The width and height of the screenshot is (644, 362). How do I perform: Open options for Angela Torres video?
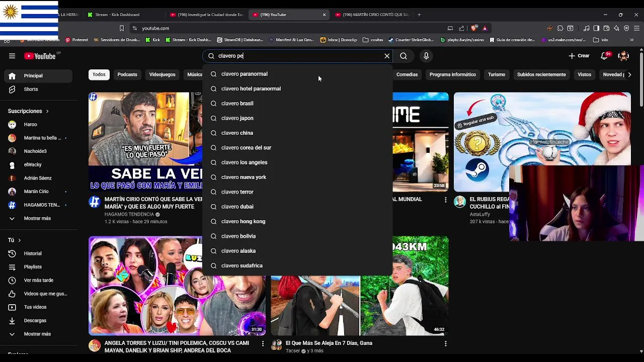[263, 343]
